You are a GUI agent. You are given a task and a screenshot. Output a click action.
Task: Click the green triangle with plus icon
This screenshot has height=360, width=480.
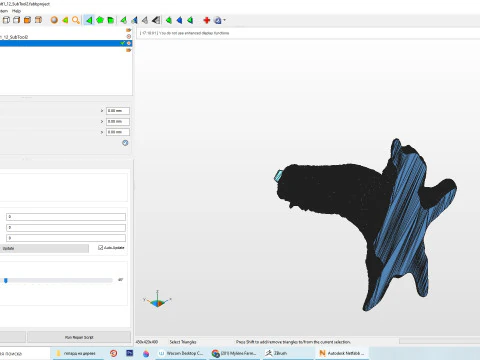[x=124, y=20]
